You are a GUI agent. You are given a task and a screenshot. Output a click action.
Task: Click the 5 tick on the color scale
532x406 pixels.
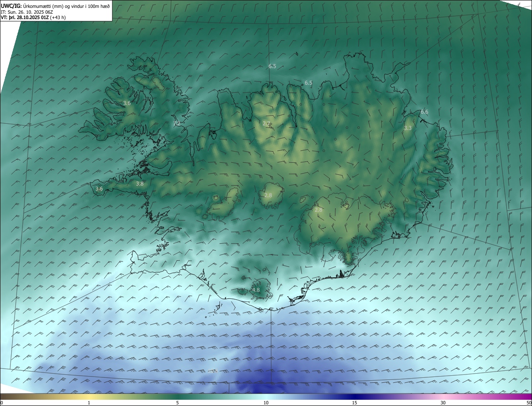[x=177, y=403]
